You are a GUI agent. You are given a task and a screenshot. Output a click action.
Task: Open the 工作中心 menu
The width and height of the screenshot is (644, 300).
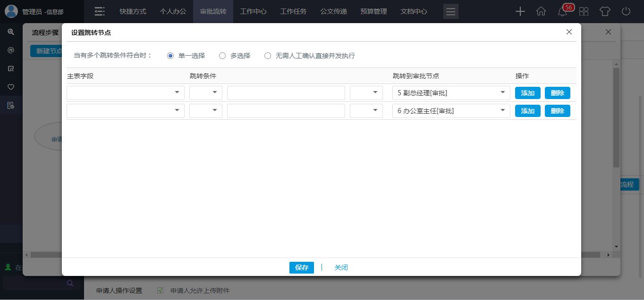(253, 12)
